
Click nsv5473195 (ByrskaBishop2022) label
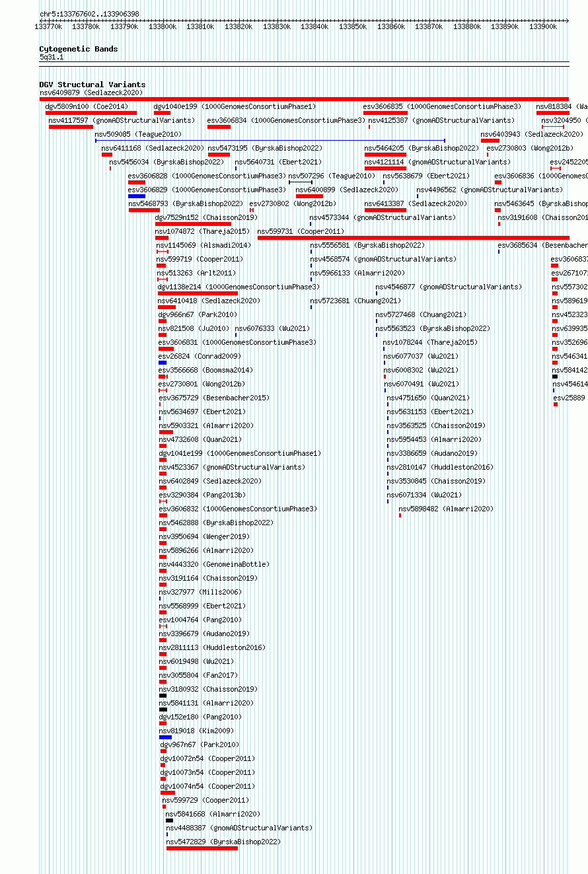(x=265, y=148)
